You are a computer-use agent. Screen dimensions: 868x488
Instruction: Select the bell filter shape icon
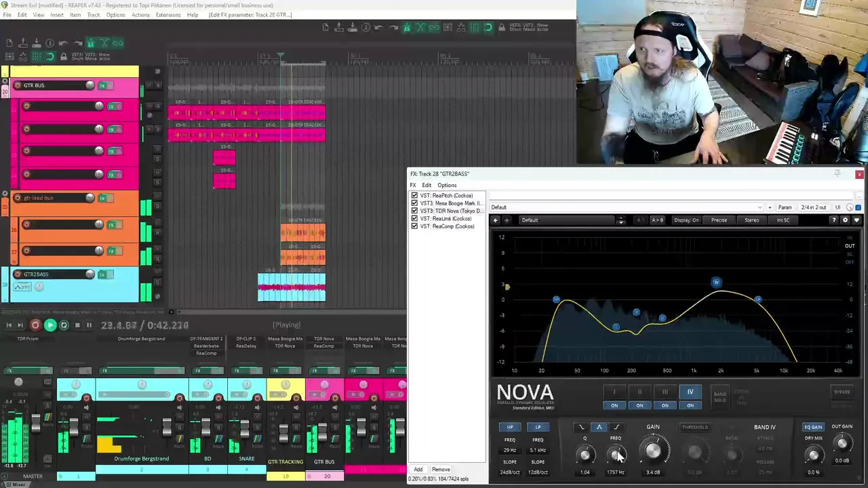point(599,427)
